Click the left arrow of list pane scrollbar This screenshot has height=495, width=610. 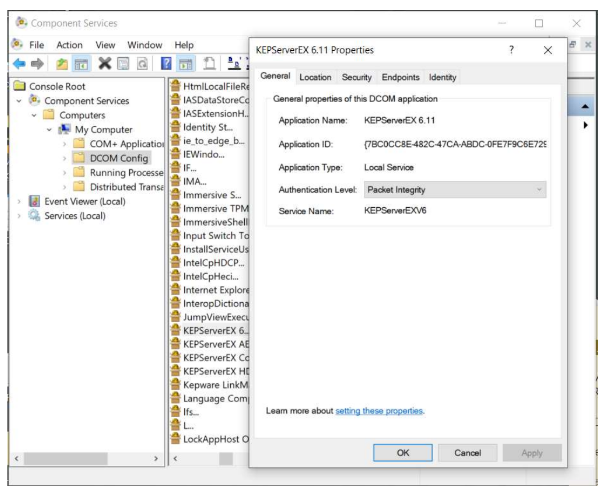tap(175, 458)
